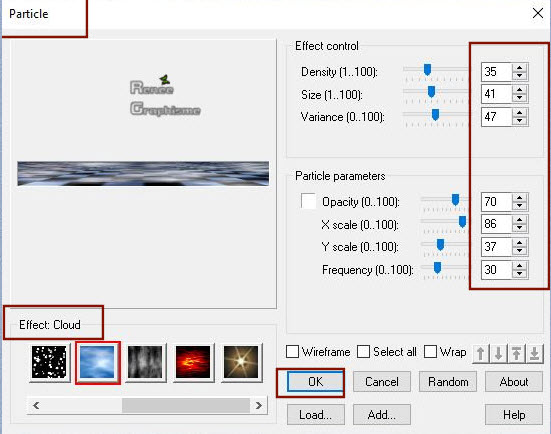Click the move up arrow icon

(481, 354)
